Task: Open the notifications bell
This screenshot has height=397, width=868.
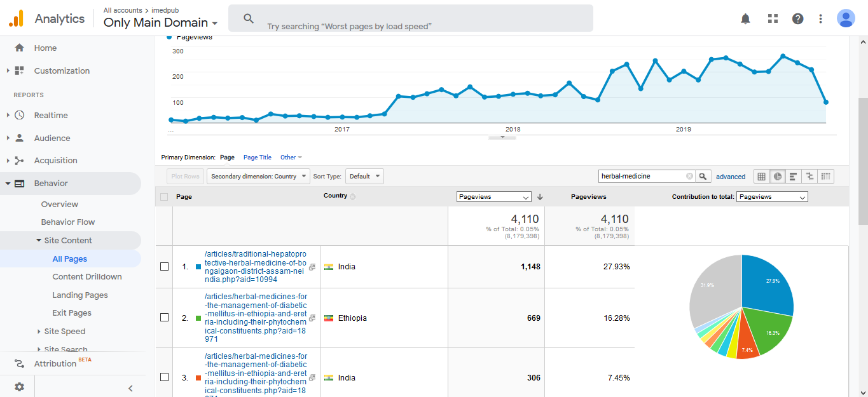Action: pyautogui.click(x=745, y=18)
